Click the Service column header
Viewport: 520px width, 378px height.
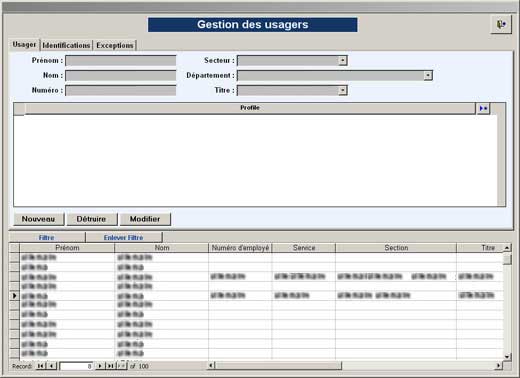click(304, 248)
